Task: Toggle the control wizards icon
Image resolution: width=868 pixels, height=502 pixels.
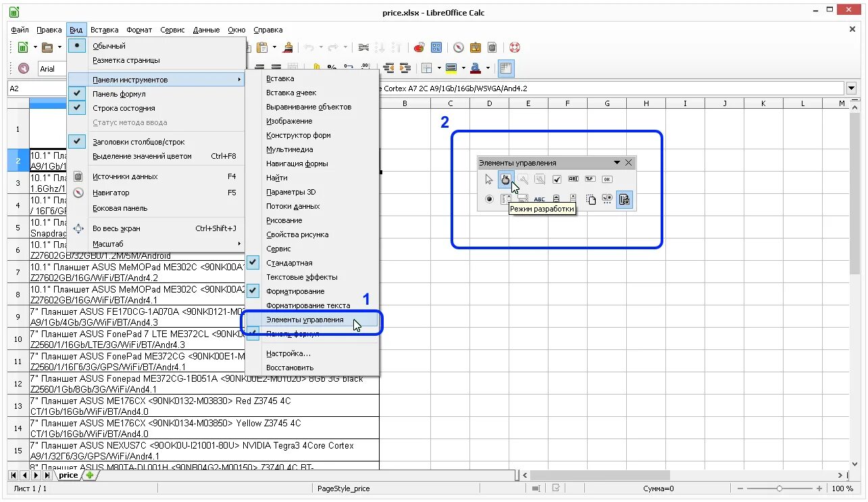Action: tap(624, 199)
